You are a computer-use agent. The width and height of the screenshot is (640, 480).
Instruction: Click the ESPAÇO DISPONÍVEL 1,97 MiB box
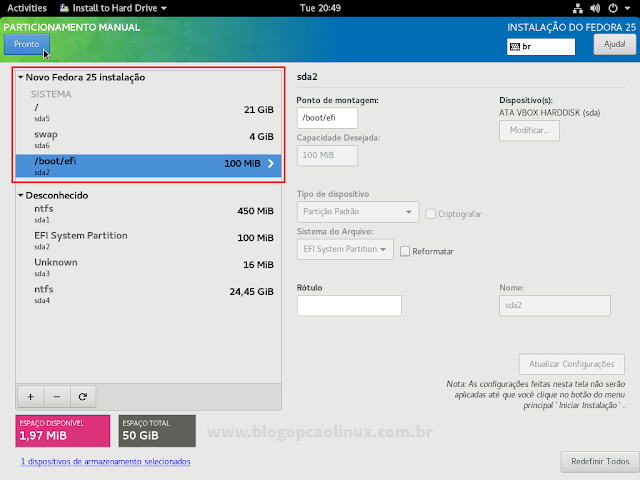[63, 431]
